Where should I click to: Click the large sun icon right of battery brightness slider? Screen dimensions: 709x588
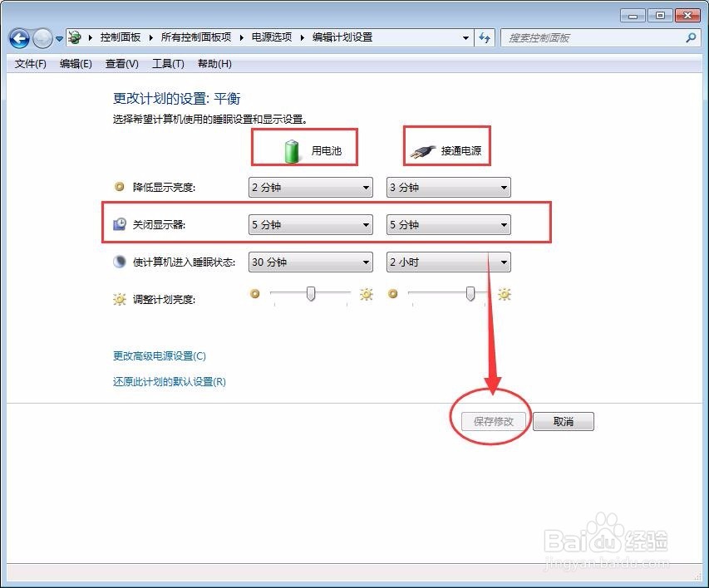click(x=366, y=294)
